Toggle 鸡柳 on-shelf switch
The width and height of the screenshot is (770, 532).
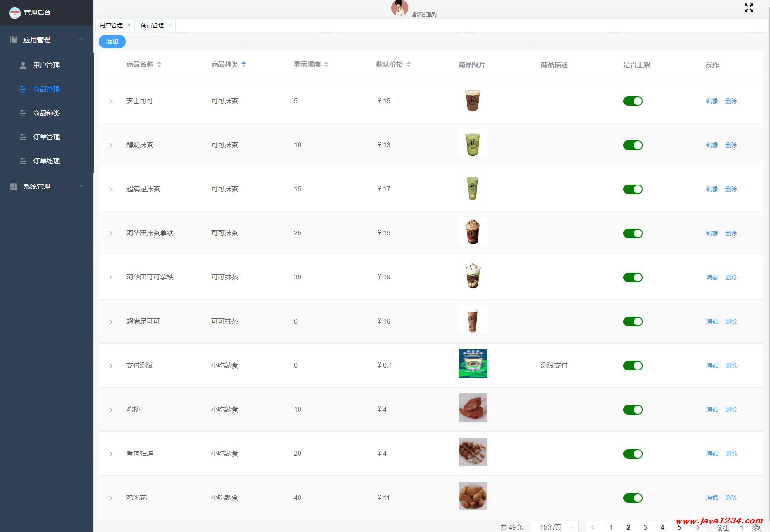tap(632, 410)
